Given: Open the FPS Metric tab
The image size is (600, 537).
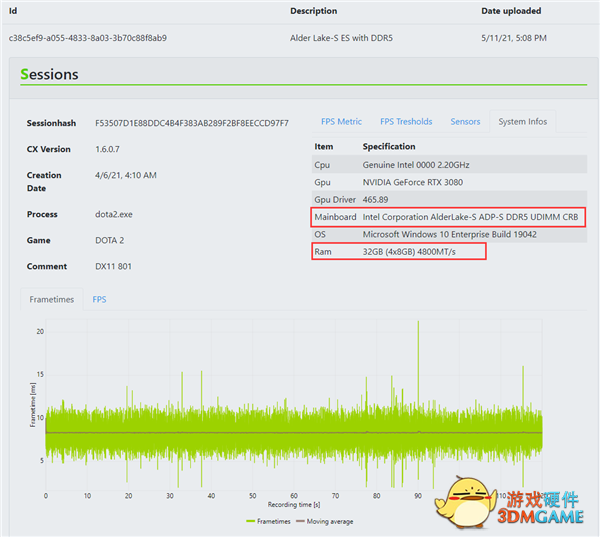Looking at the screenshot, I should point(341,122).
